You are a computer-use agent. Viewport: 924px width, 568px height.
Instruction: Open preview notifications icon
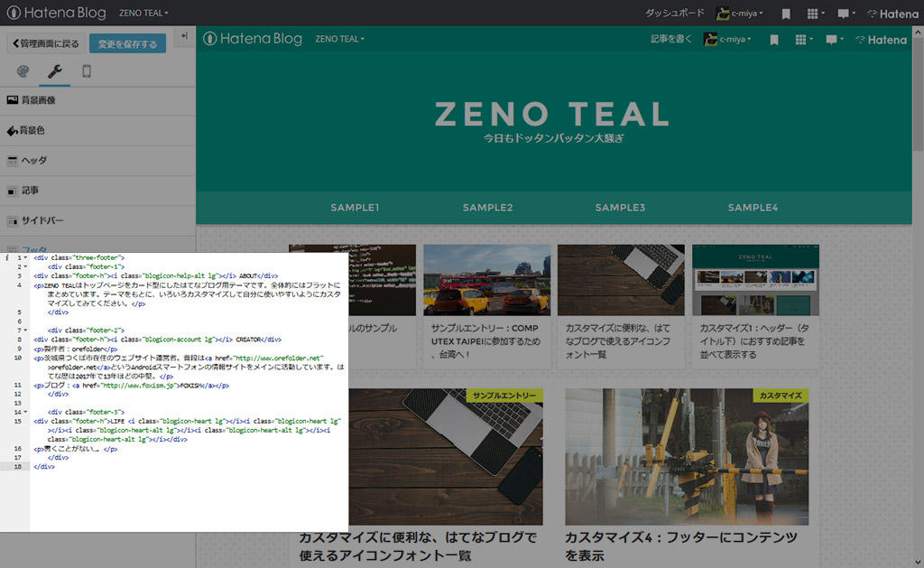pos(835,40)
